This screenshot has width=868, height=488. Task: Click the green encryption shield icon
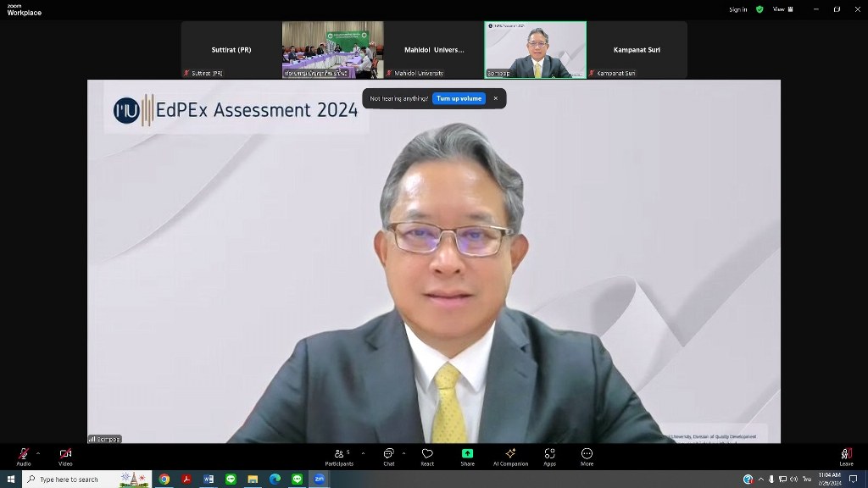759,9
